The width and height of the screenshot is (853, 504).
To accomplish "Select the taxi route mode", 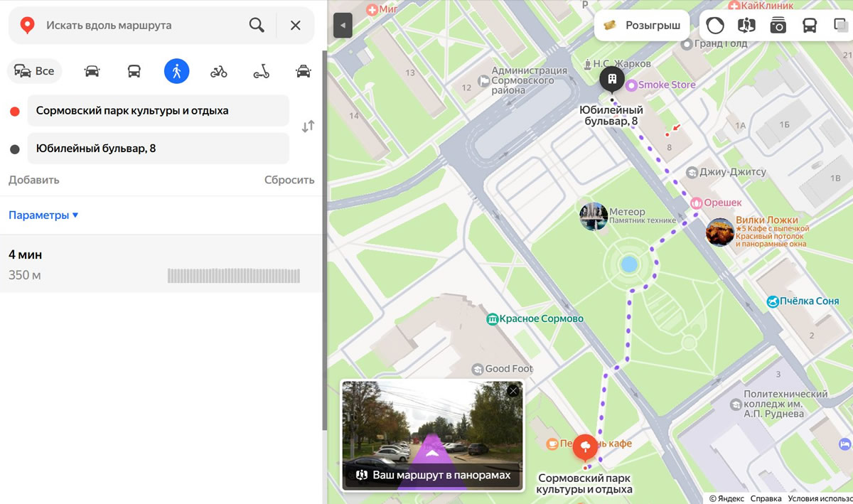I will tap(304, 71).
